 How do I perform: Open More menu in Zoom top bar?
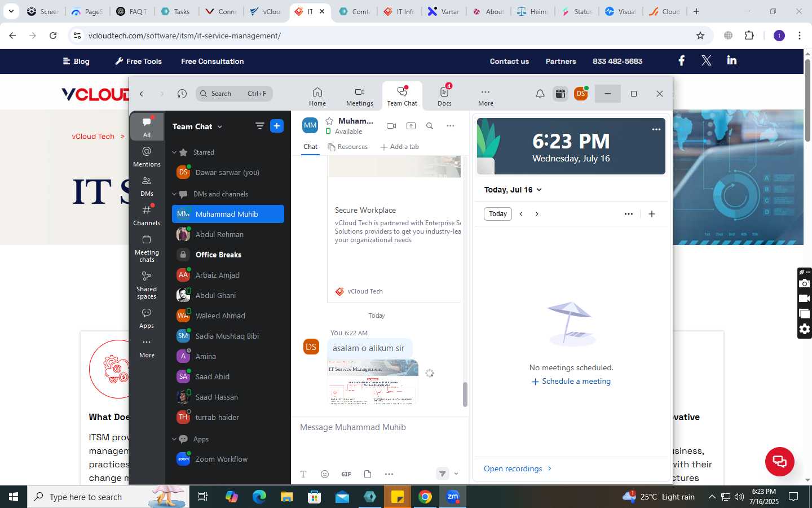point(486,97)
